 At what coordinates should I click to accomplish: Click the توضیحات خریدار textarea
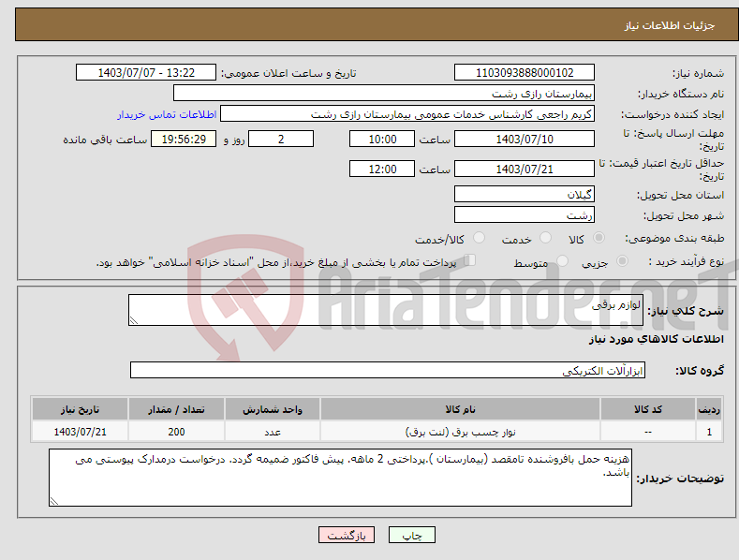point(340,478)
